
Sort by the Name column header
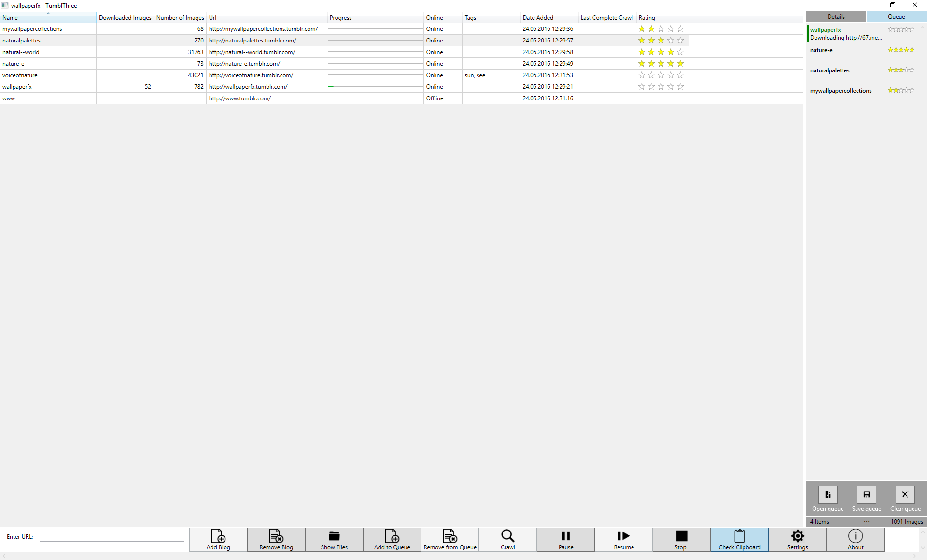coord(48,18)
